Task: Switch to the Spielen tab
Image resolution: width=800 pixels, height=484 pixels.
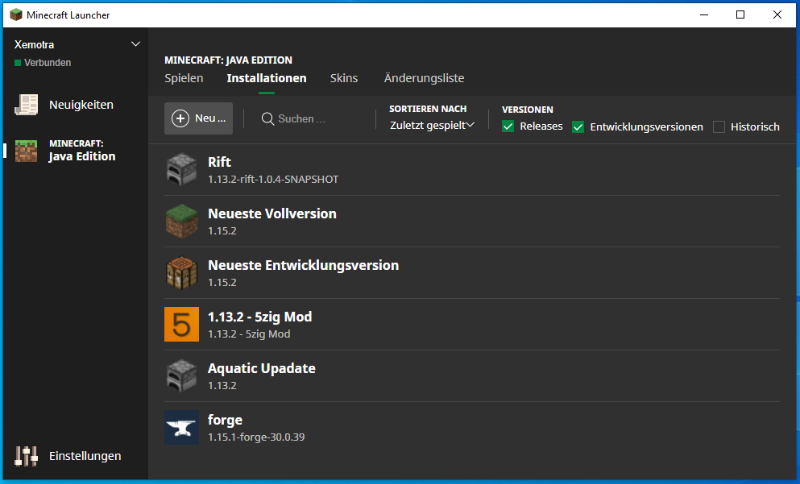Action: click(184, 78)
